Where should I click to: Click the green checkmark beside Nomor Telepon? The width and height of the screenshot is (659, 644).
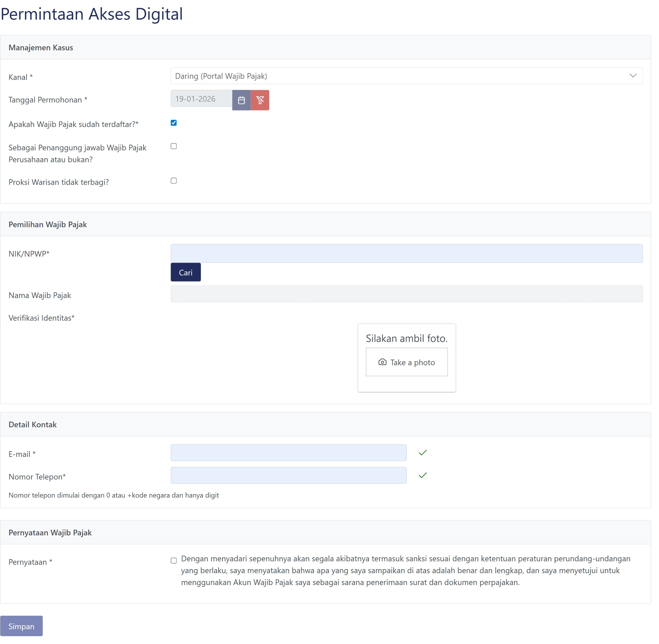(422, 476)
